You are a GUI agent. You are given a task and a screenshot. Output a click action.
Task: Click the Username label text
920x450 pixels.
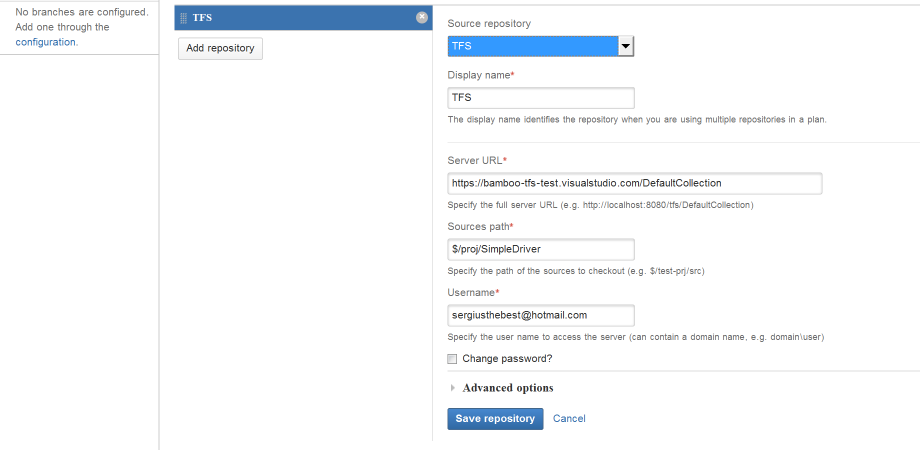point(472,292)
